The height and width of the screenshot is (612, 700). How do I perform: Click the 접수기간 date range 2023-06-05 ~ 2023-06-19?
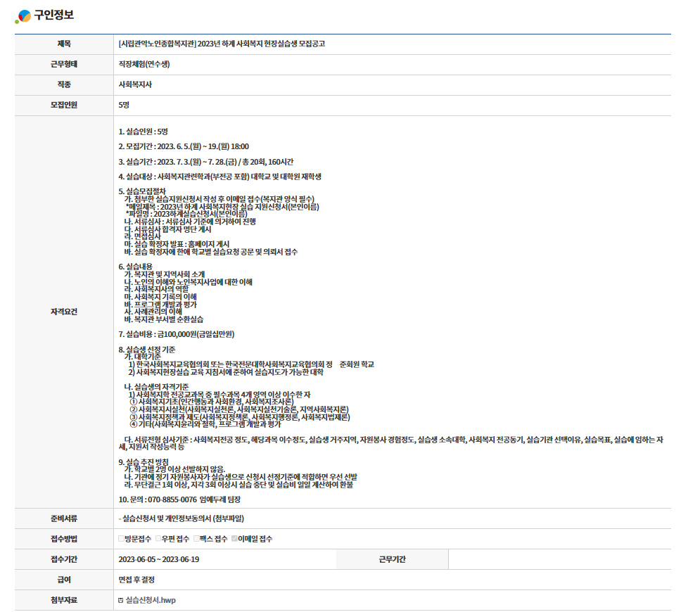[x=159, y=559]
